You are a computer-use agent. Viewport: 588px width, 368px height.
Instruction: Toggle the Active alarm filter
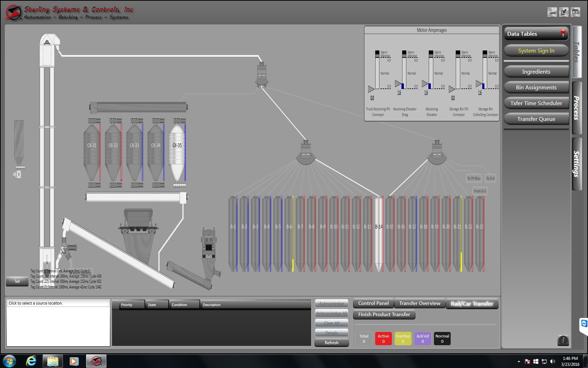(x=383, y=339)
